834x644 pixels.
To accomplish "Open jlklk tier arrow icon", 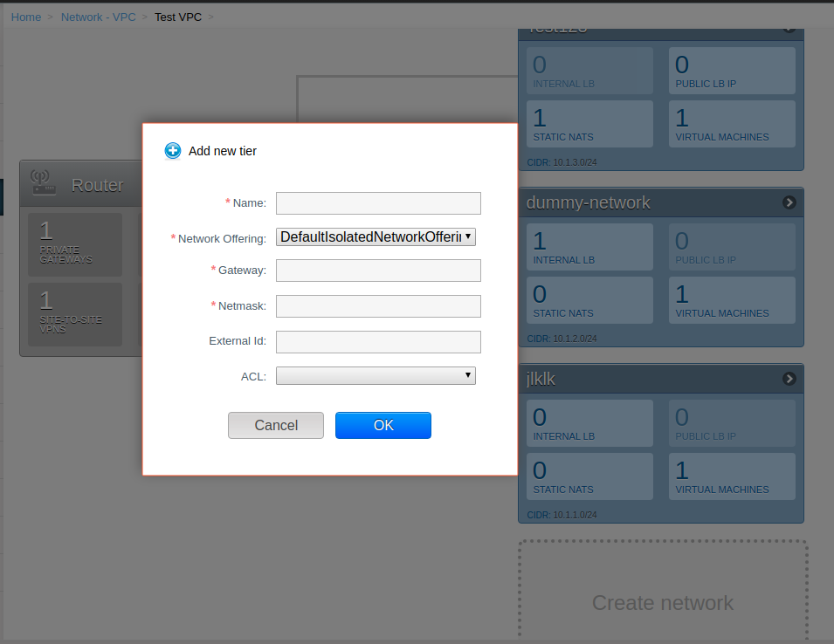I will 789,379.
